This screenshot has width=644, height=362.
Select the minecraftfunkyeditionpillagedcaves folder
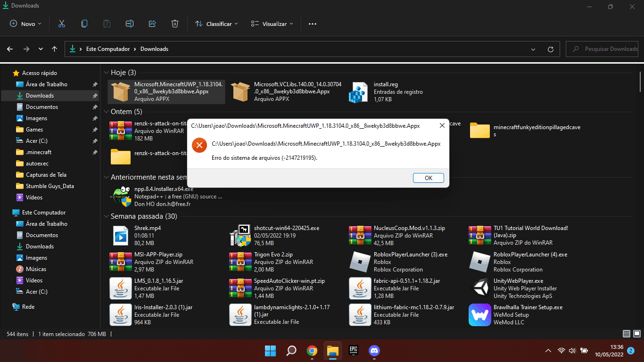(525, 131)
